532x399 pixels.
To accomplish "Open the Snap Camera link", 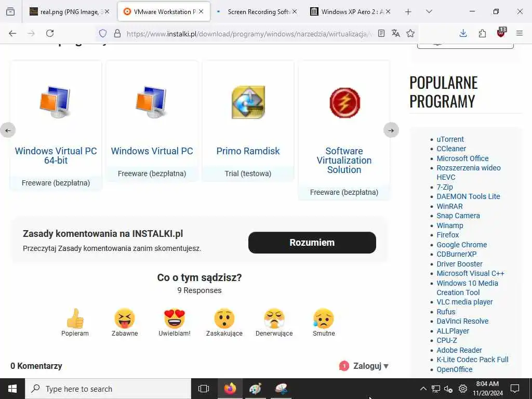I will tap(458, 216).
